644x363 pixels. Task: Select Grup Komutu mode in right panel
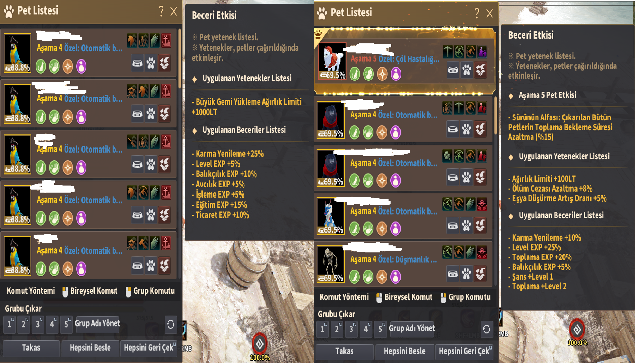pyautogui.click(x=466, y=297)
